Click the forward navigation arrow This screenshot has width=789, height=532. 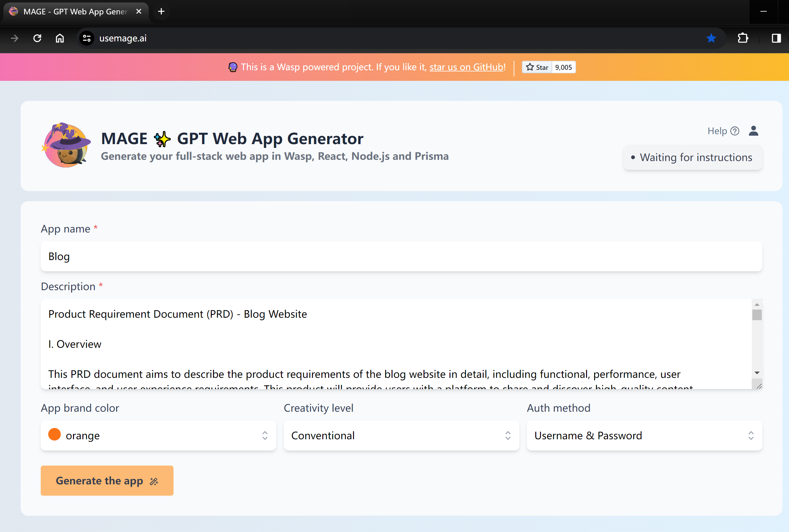click(15, 38)
